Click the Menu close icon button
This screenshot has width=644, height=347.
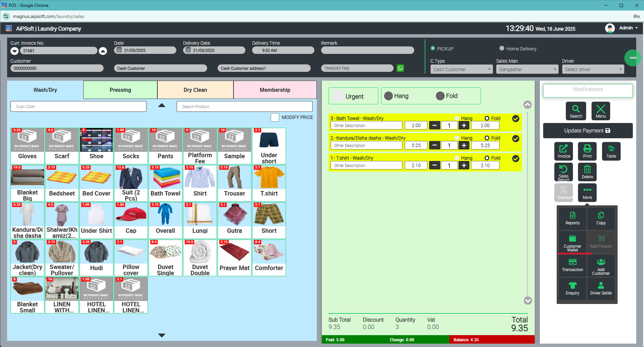tap(601, 111)
